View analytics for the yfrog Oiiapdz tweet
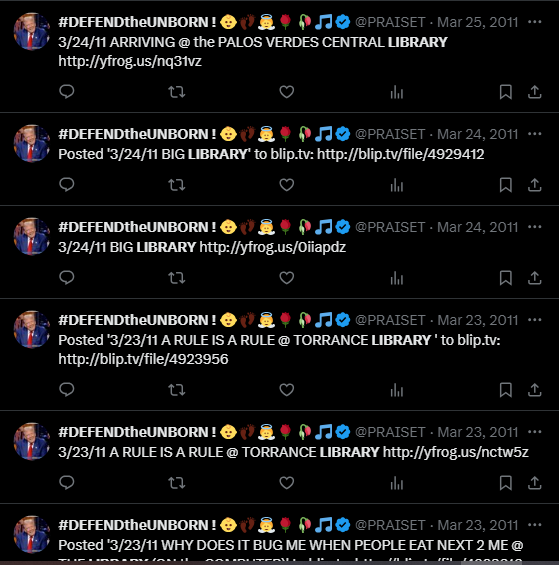559x565 pixels. point(397,278)
